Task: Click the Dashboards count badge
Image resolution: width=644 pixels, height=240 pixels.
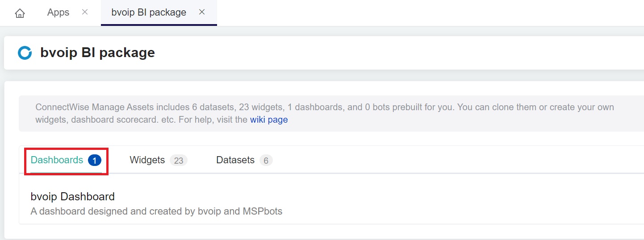Action: click(x=95, y=160)
